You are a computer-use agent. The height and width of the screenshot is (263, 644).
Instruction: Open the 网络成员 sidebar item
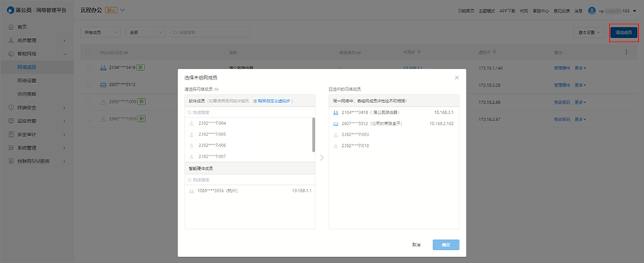click(x=37, y=67)
